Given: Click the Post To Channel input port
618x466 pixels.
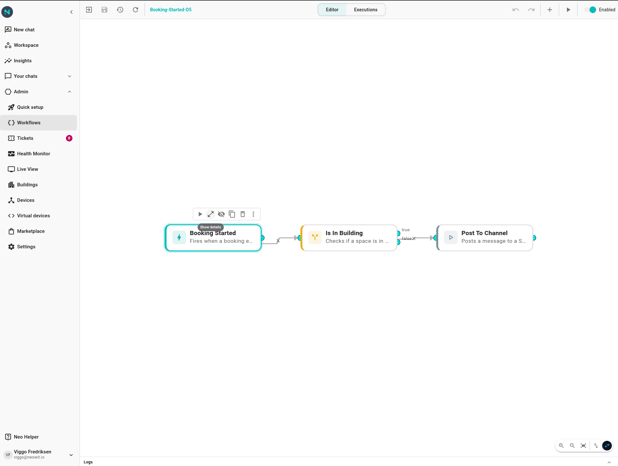Looking at the screenshot, I should 435,238.
